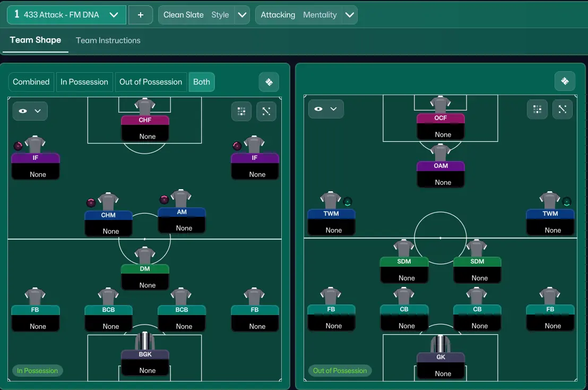
Task: Switch to the Team Shape tab
Action: point(35,40)
